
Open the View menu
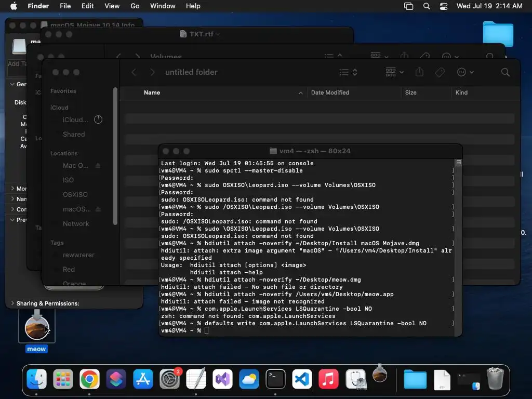(x=112, y=6)
